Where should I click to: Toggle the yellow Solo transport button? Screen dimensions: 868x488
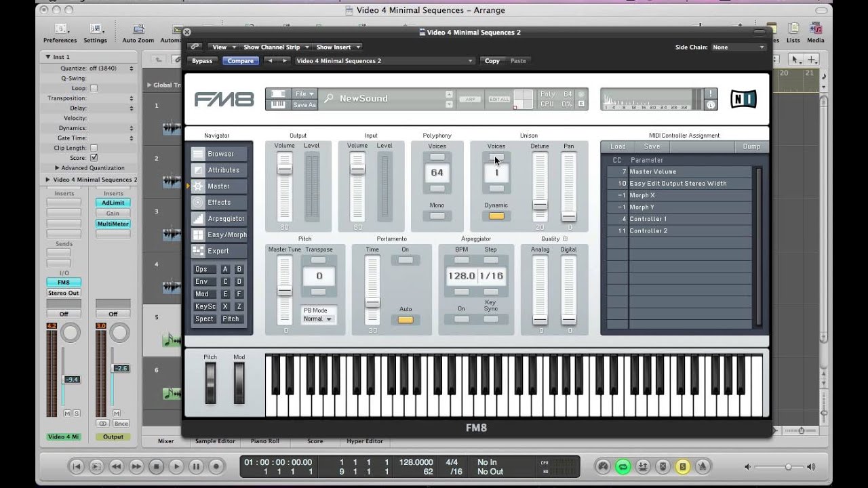pyautogui.click(x=684, y=466)
